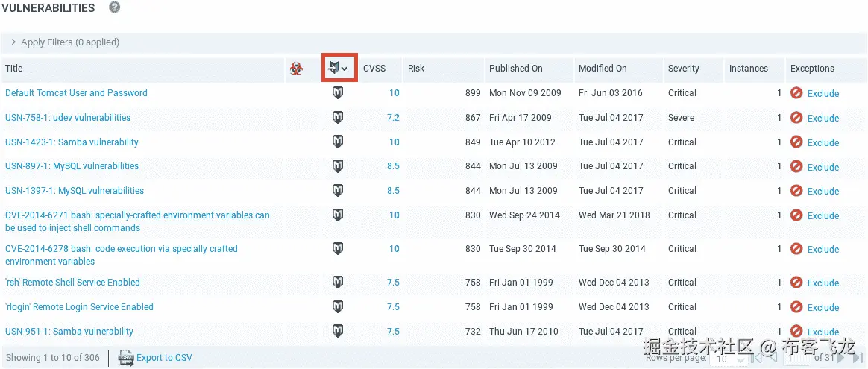
Task: Click Metasploit icon for USN-1397-1 MySQL row
Action: 338,190
